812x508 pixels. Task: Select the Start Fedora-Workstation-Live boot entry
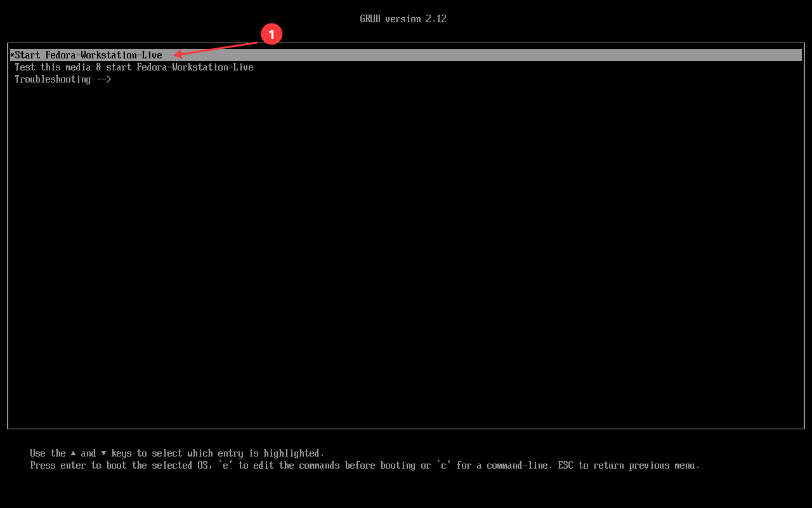coord(88,55)
